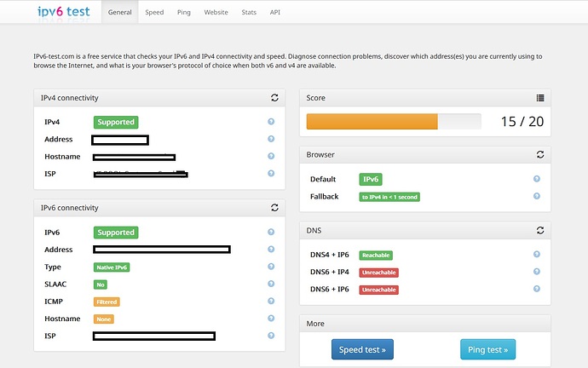Show help for DNS4 + IP6 row
Viewport: 588px width, 368px height.
point(537,255)
